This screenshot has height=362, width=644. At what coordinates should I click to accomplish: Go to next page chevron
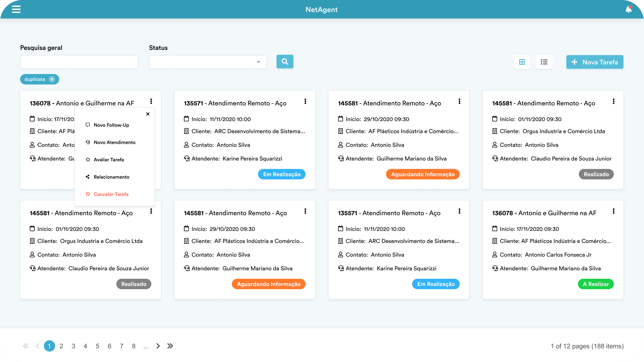[x=158, y=346]
